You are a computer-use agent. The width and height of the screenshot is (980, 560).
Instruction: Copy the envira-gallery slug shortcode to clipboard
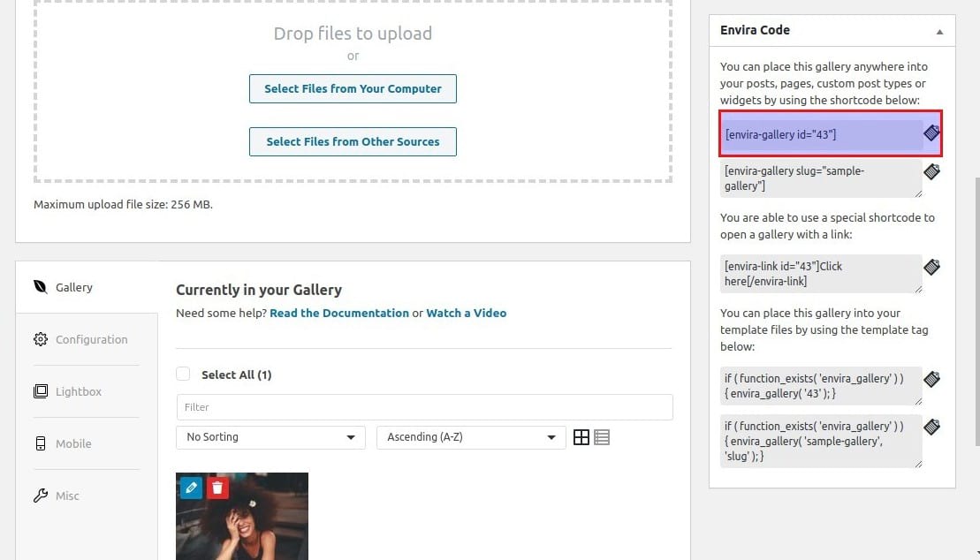[x=931, y=171]
